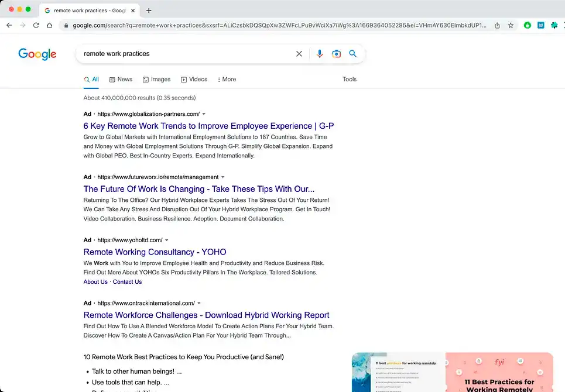
Task: Switch to the News tab
Action: tap(121, 79)
